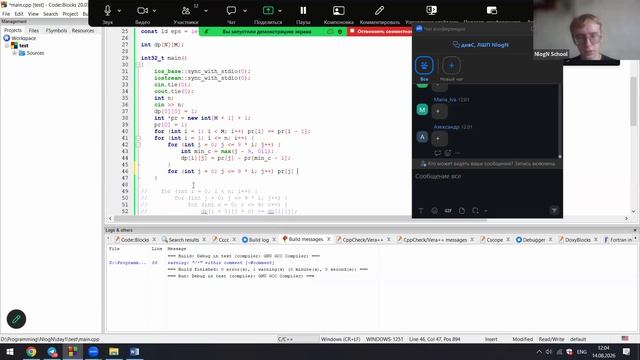
Task: Switch to the FSymbols tab
Action: (56, 30)
